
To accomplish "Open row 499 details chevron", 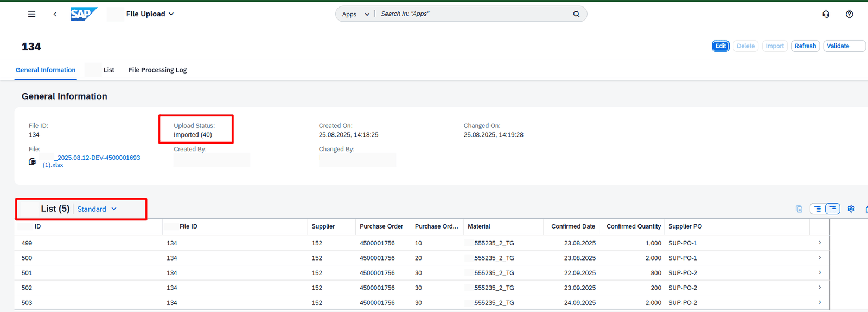I will point(819,243).
